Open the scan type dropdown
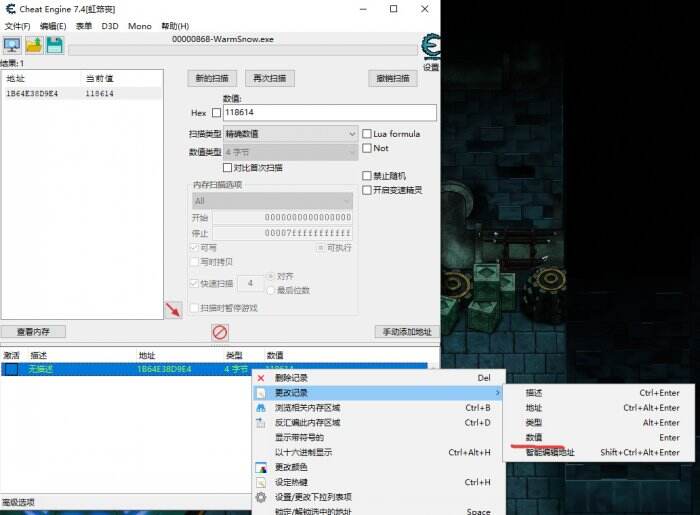The height and width of the screenshot is (515, 700). [x=290, y=133]
